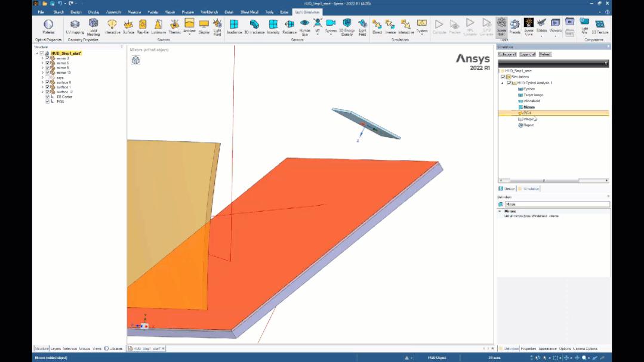Launch the Thermic source tool
644x362 pixels.
(x=174, y=25)
